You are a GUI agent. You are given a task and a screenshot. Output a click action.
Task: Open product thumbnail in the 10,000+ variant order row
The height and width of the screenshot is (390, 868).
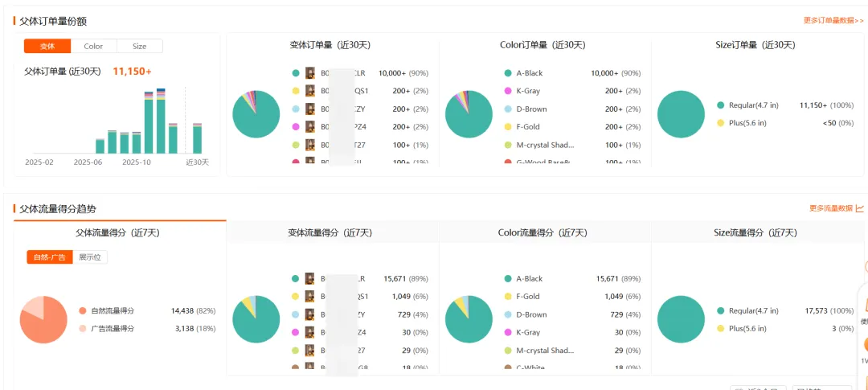pos(310,73)
